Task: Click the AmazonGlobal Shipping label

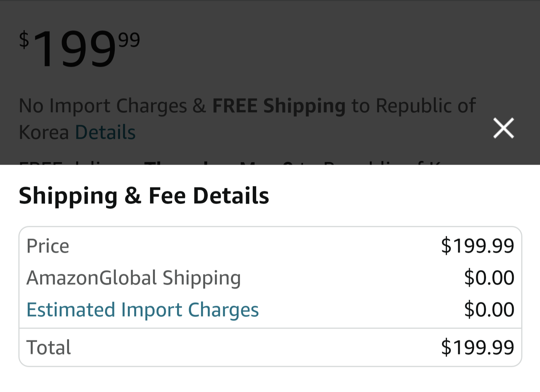Action: tap(133, 278)
